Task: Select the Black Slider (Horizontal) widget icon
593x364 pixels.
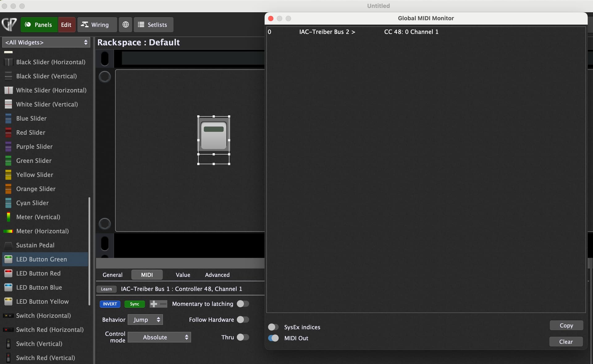Action: 8,62
